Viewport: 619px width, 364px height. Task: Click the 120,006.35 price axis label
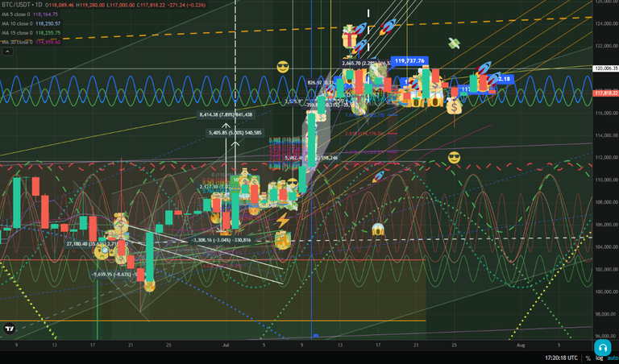click(605, 68)
